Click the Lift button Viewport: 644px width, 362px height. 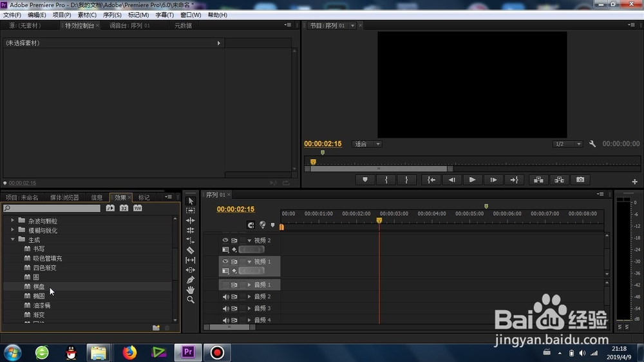pyautogui.click(x=538, y=180)
